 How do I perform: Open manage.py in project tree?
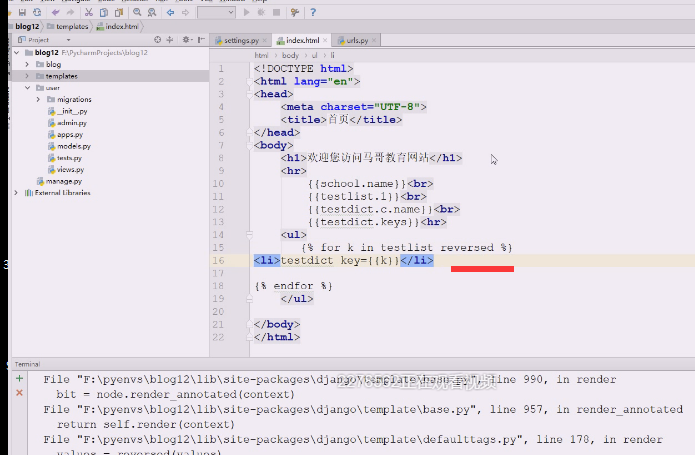tap(64, 181)
